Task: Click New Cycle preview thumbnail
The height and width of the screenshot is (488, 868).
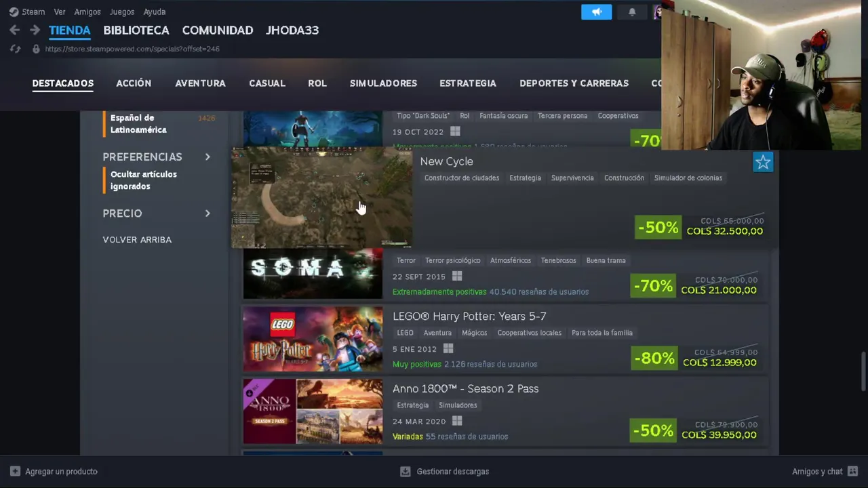Action: (321, 197)
